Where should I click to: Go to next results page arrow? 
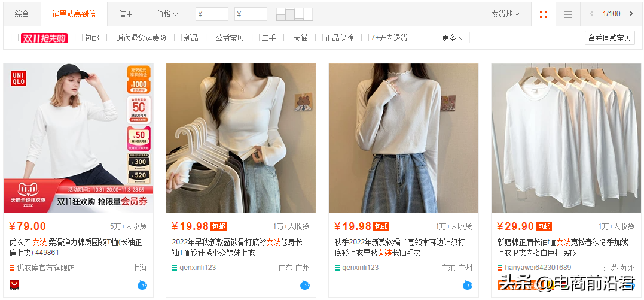(631, 14)
